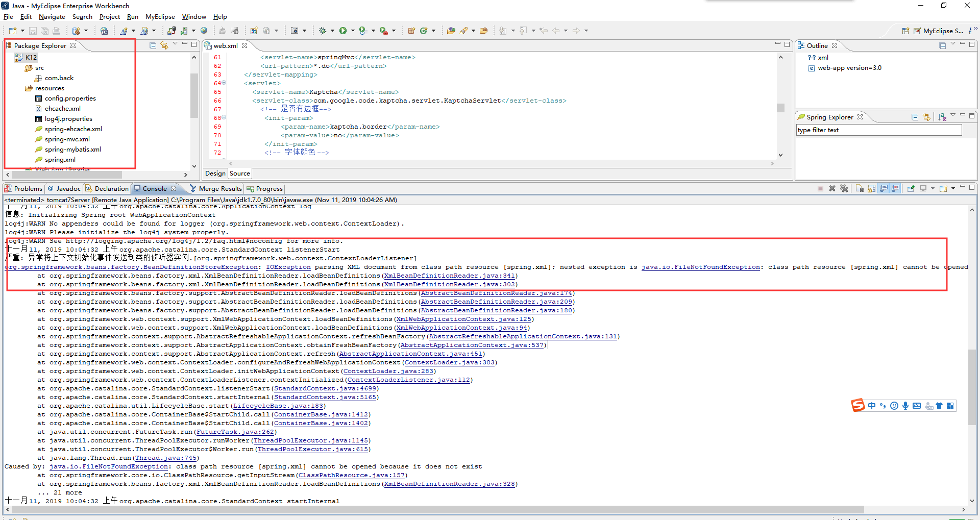Click Thread.java:745 stack trace link
Image resolution: width=980 pixels, height=520 pixels.
click(165, 458)
